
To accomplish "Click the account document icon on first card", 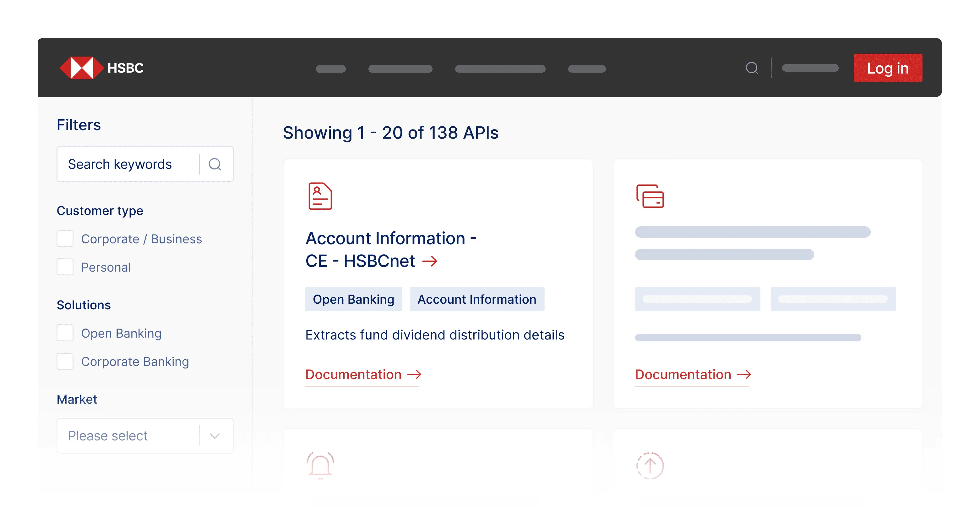I will tap(320, 196).
